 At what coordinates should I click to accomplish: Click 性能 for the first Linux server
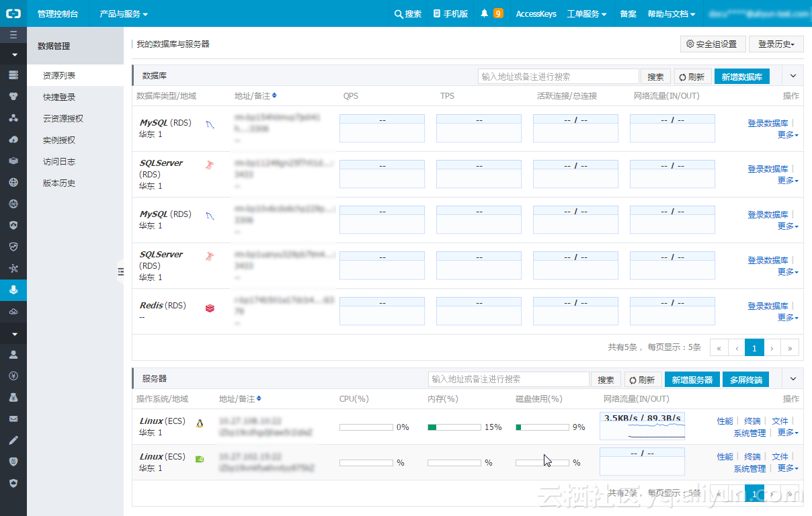tap(725, 421)
